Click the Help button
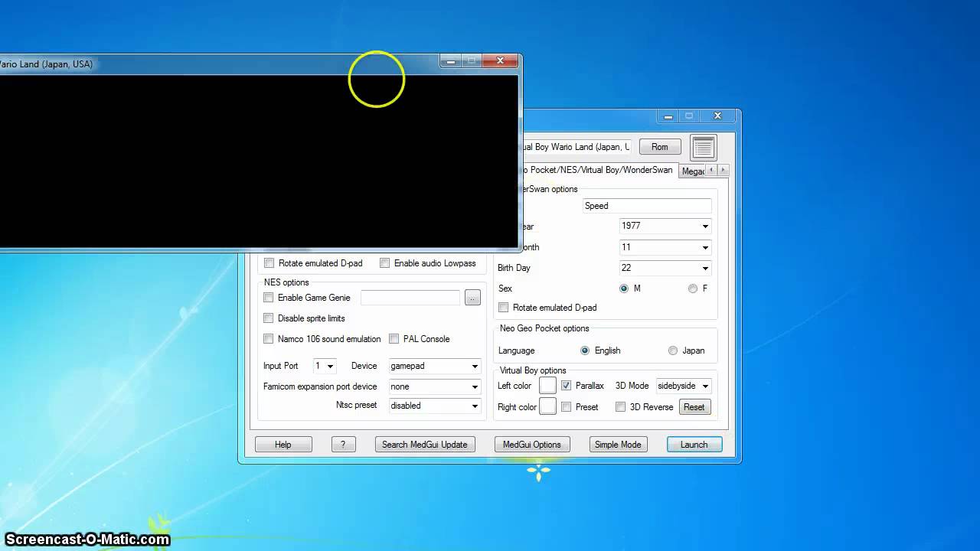980x551 pixels. [283, 445]
